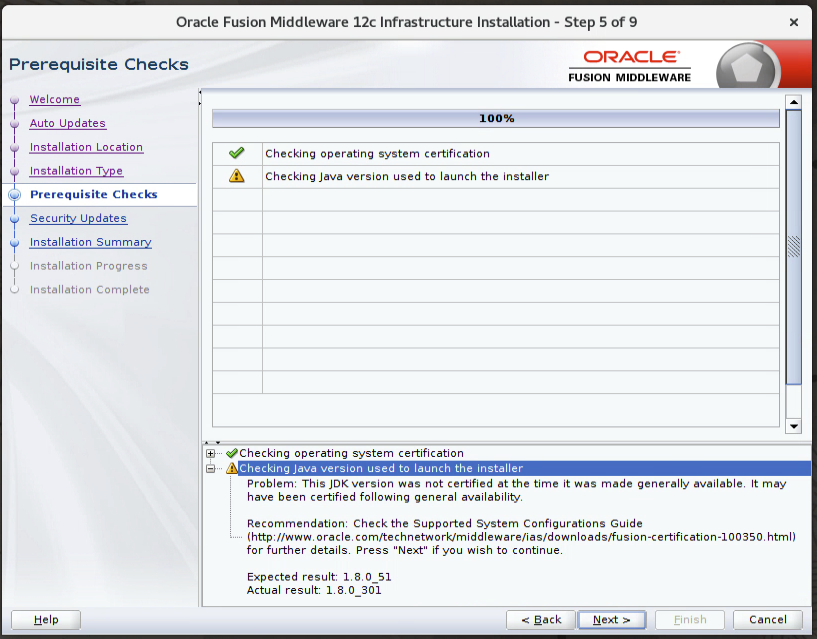This screenshot has height=639, width=817.
Task: Click the vertical scrollbar up arrow
Action: point(794,102)
